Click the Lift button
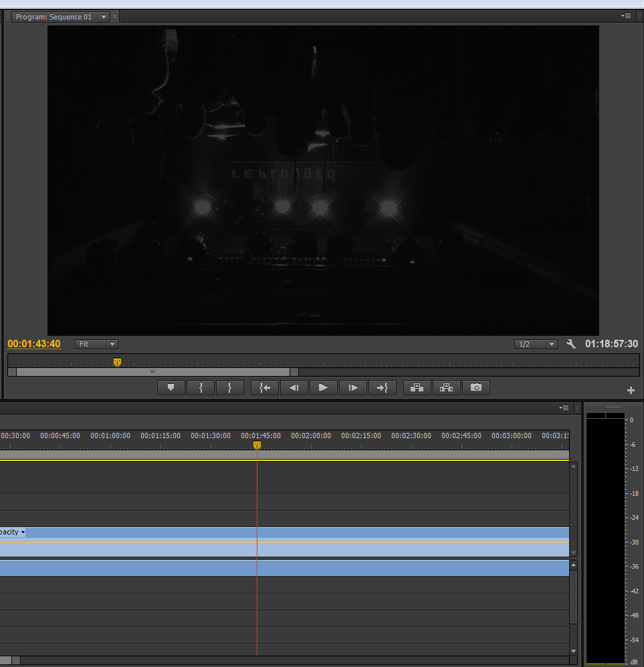The width and height of the screenshot is (644, 667). pyautogui.click(x=417, y=387)
